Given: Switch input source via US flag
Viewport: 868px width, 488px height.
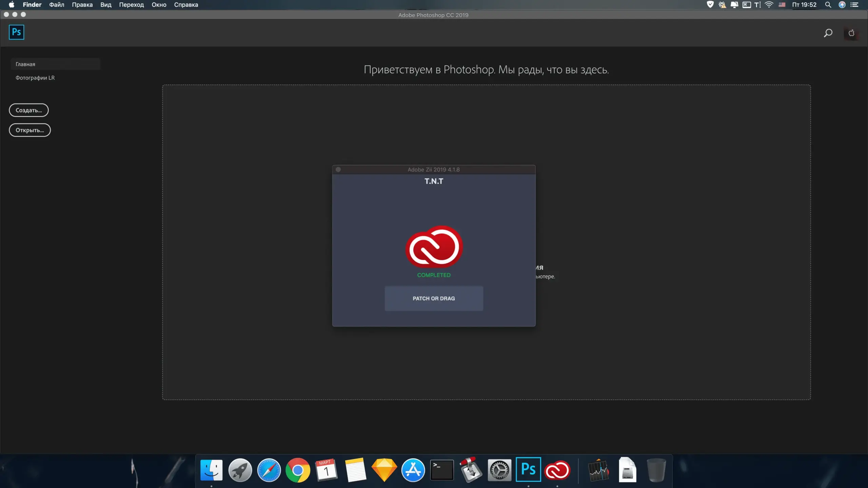Looking at the screenshot, I should click(x=782, y=5).
